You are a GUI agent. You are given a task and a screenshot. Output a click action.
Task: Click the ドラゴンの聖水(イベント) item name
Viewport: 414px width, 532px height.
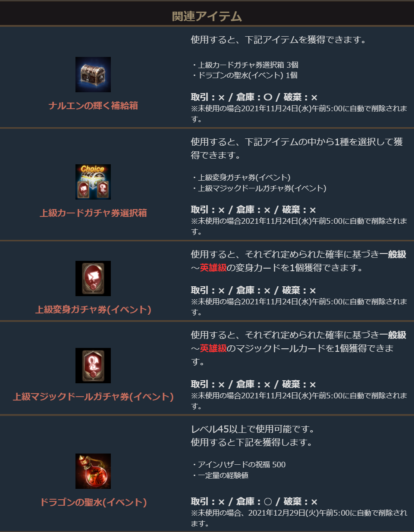tap(93, 502)
